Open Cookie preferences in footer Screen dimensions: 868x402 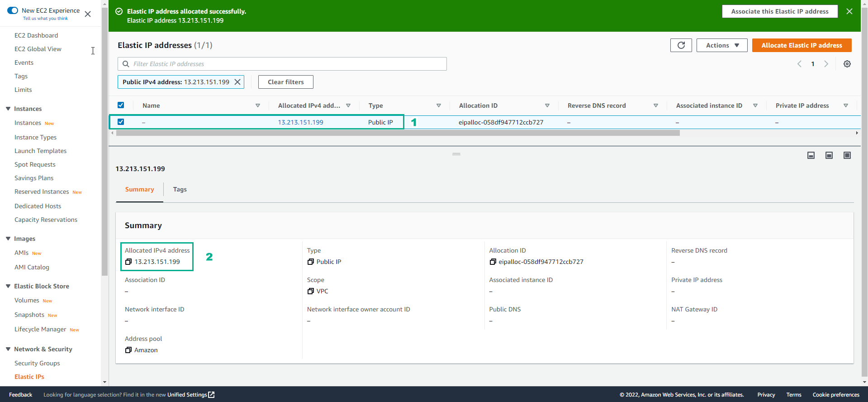pyautogui.click(x=836, y=395)
